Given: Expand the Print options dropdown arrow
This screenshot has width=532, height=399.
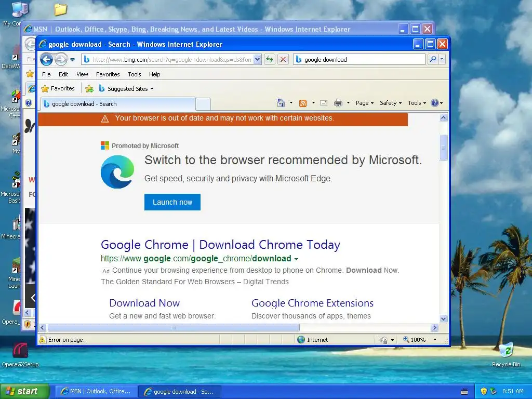Looking at the screenshot, I should coord(348,103).
